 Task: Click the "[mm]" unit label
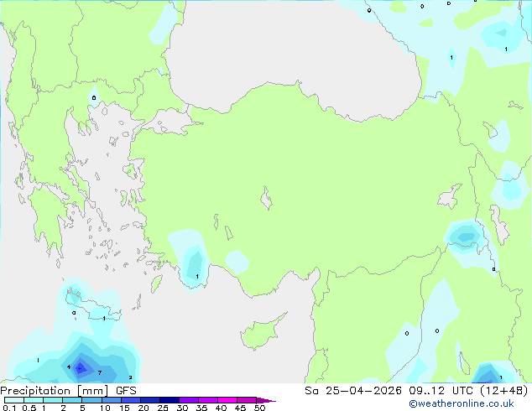[x=93, y=391]
